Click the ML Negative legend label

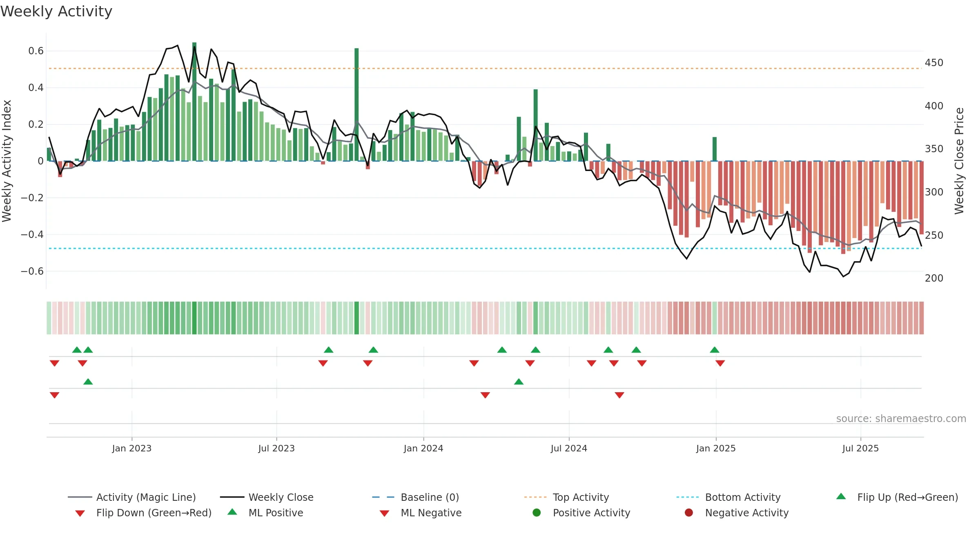coord(431,513)
